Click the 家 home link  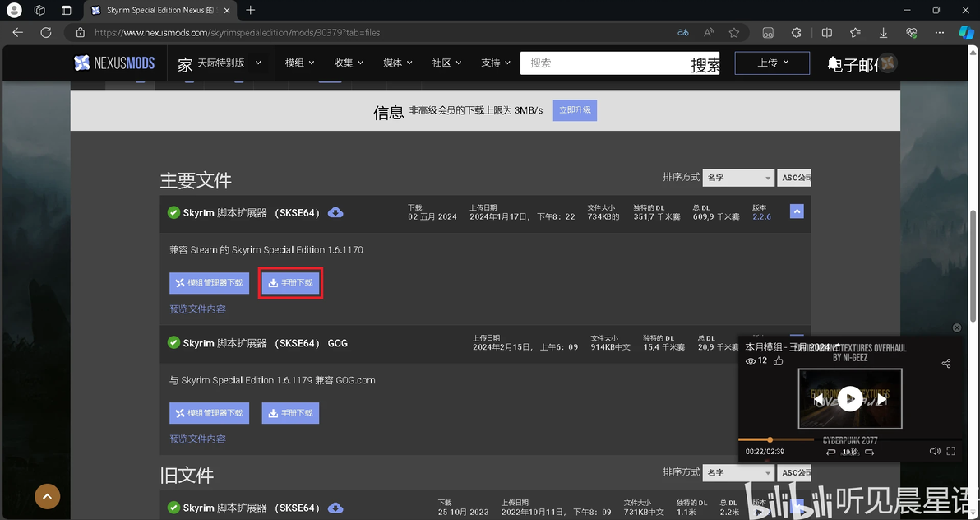[x=185, y=64]
